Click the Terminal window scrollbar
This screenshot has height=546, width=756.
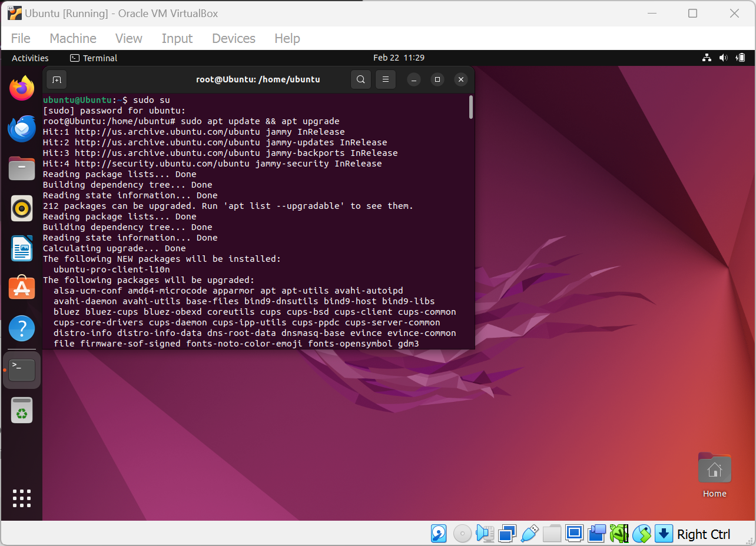pyautogui.click(x=471, y=108)
